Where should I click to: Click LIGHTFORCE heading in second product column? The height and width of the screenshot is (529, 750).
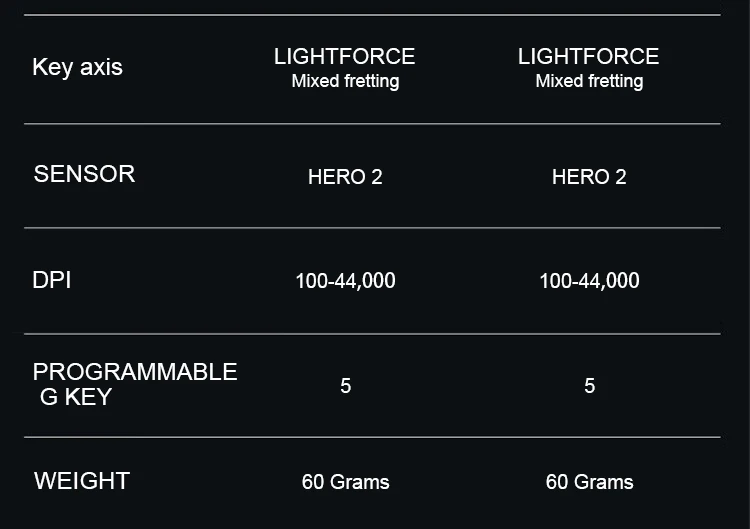[x=588, y=56]
